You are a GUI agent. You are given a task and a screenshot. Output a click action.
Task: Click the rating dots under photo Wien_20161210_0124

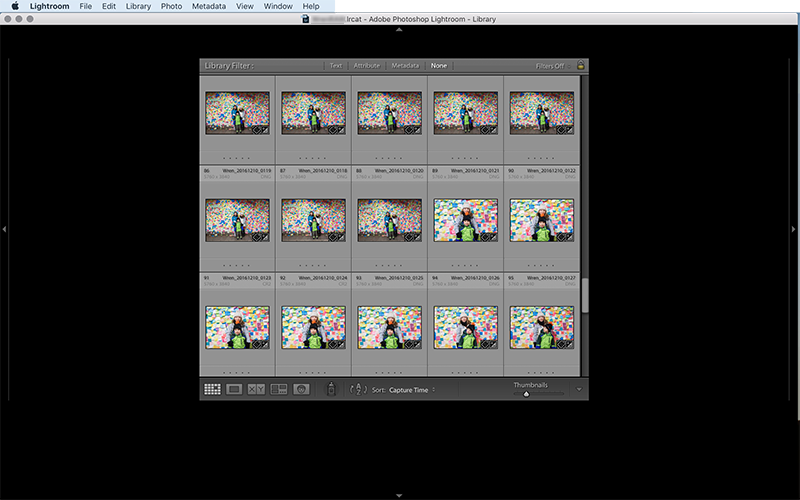pos(313,372)
